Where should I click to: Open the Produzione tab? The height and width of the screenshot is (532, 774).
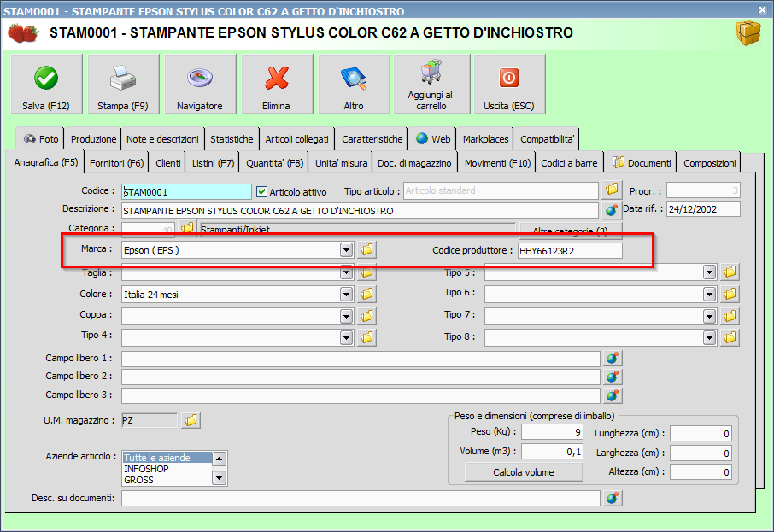[93, 139]
